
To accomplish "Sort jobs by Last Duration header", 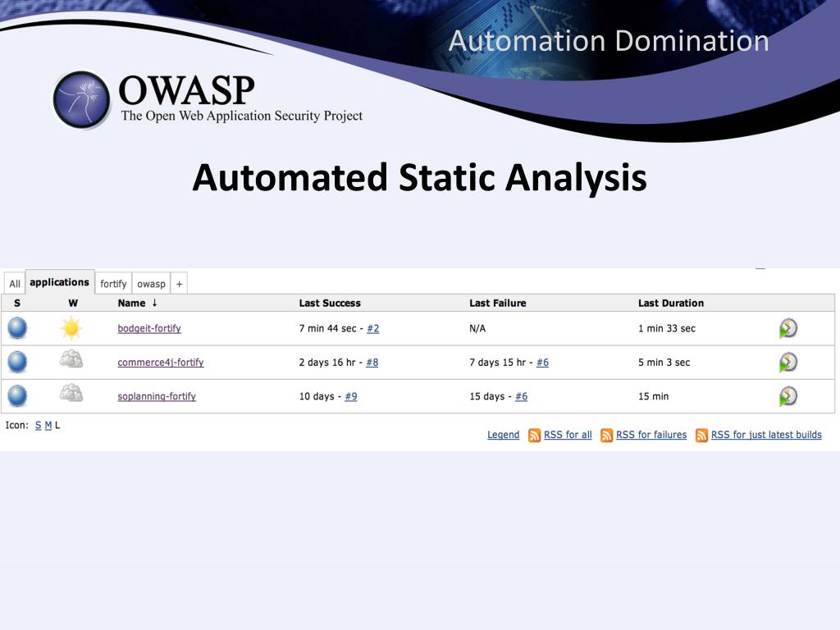I will pyautogui.click(x=671, y=304).
